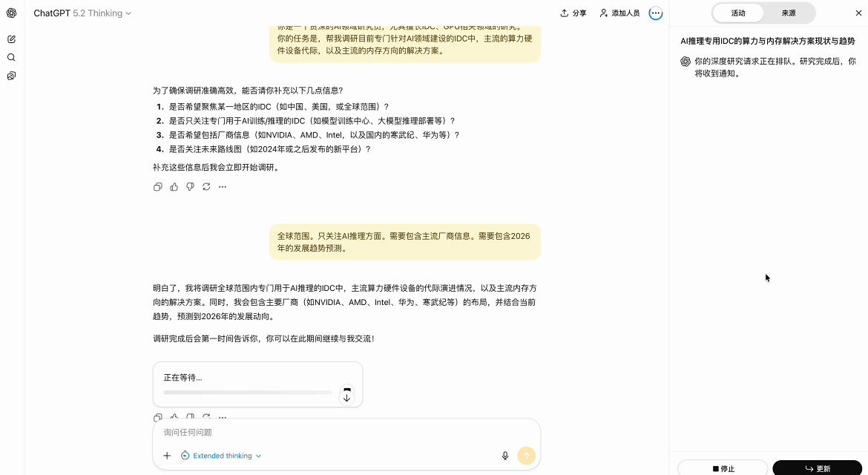Start a new chat from the sidebar
The height and width of the screenshot is (475, 868).
(11, 39)
